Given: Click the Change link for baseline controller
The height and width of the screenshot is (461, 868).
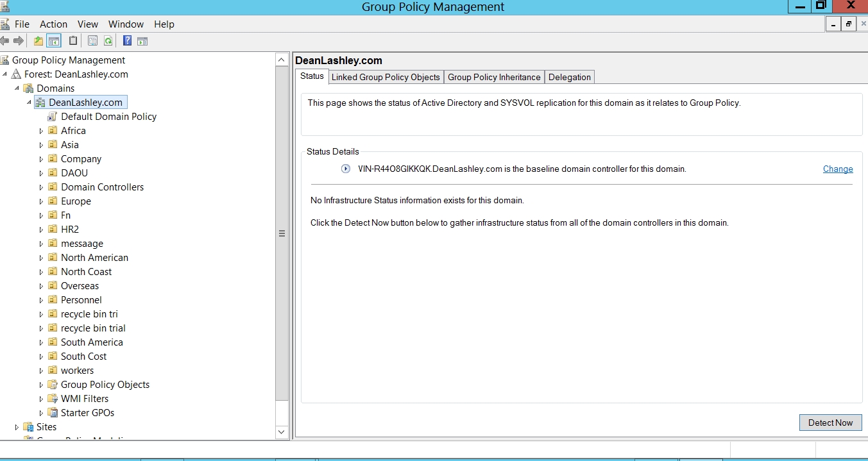Looking at the screenshot, I should (837, 169).
